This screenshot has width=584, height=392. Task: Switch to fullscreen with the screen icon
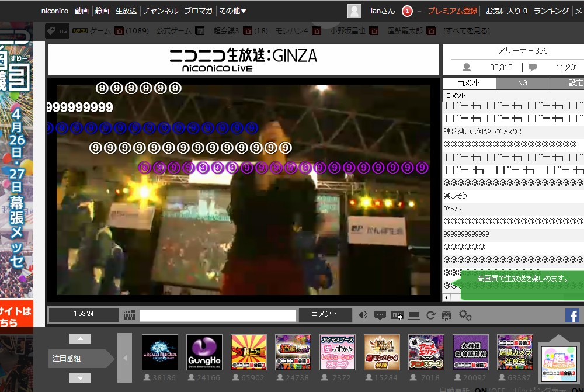(x=414, y=315)
